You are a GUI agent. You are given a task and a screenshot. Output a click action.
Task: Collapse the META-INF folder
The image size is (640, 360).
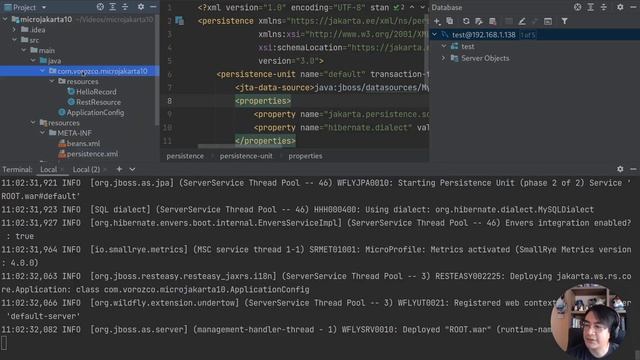click(42, 133)
